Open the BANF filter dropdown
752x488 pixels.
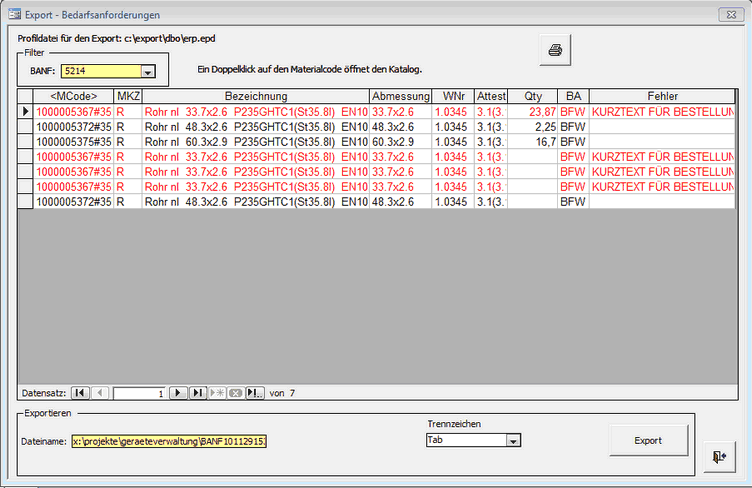coord(148,71)
